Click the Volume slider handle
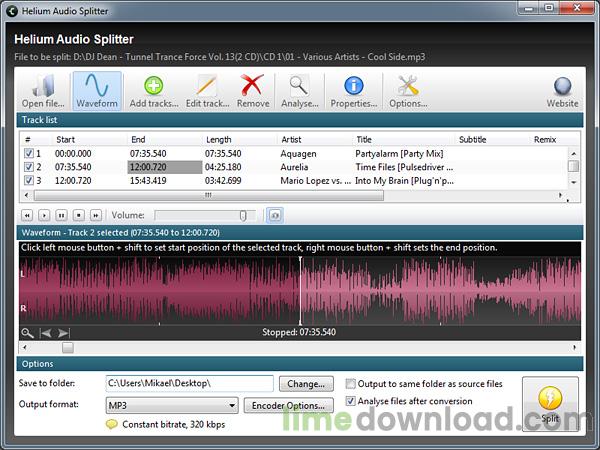This screenshot has width=600, height=450. click(243, 215)
